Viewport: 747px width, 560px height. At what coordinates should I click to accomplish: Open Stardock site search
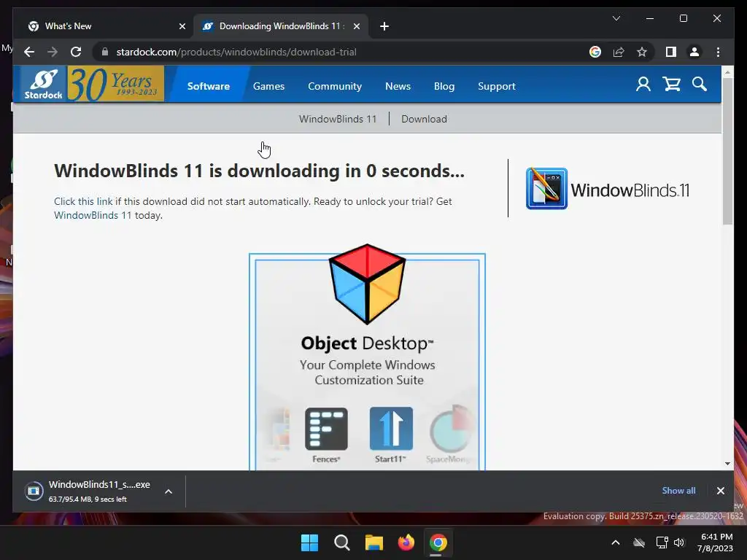click(700, 85)
